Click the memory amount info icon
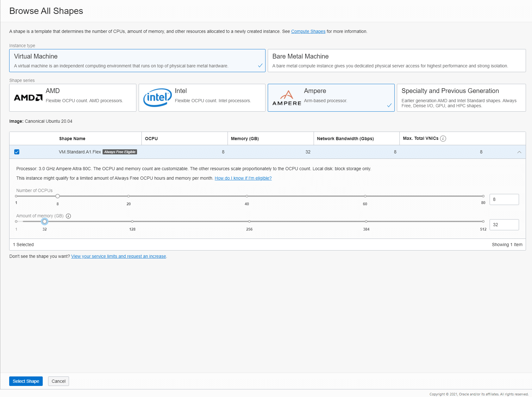Image resolution: width=532 pixels, height=397 pixels. (68, 216)
